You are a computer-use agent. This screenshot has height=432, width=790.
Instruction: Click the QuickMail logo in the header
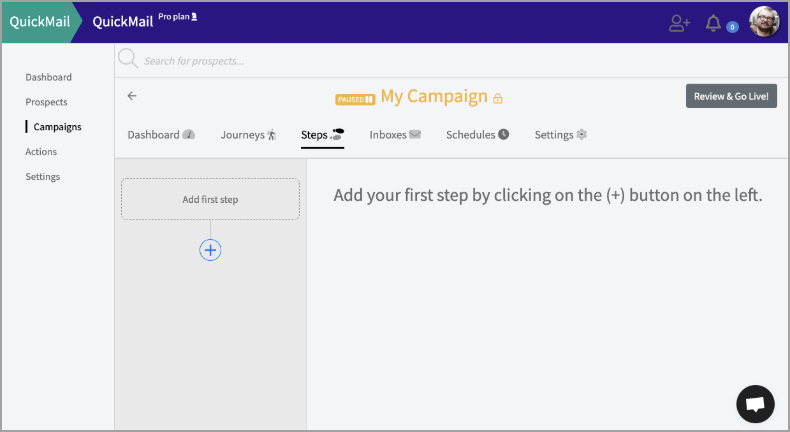tap(40, 22)
